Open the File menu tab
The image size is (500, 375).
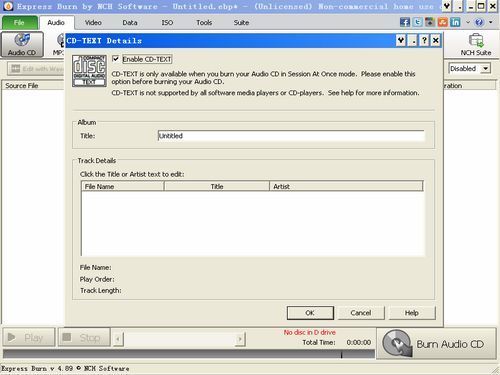tap(19, 23)
